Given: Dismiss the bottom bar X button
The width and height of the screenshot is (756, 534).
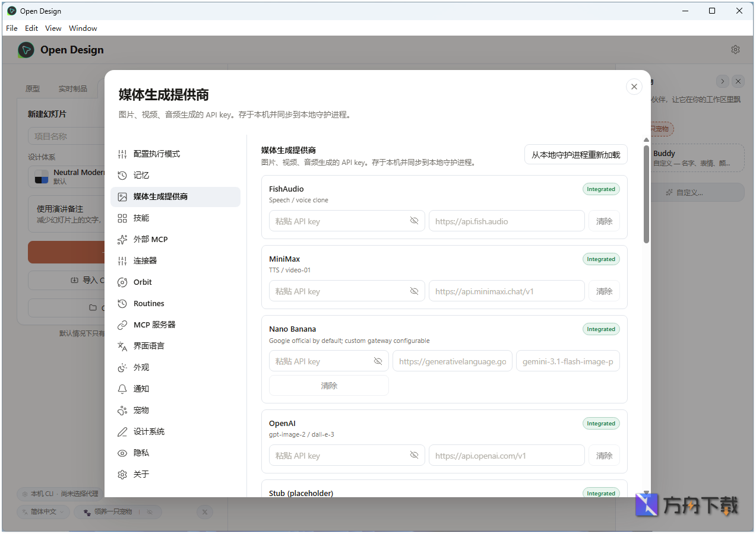Looking at the screenshot, I should coord(205,511).
